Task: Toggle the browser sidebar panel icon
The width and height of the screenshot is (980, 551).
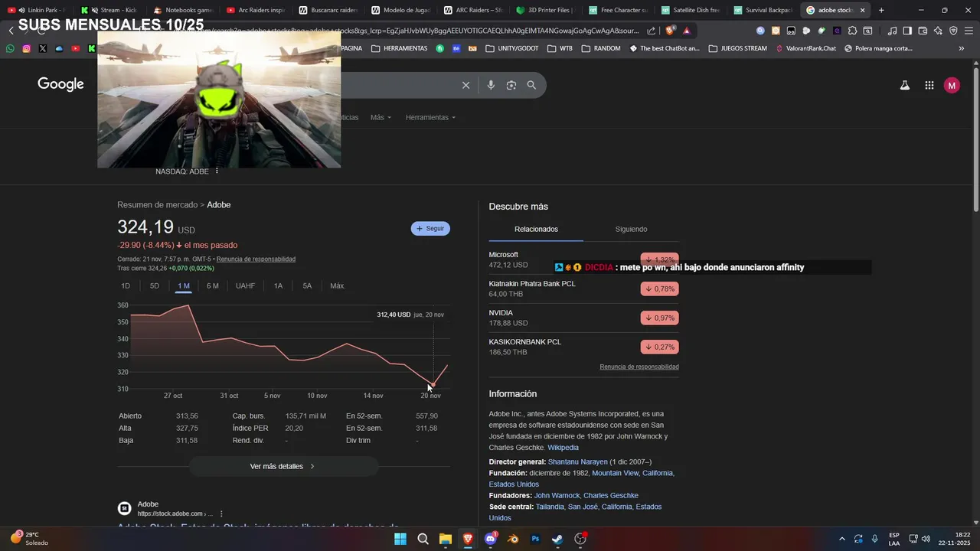Action: point(907,31)
